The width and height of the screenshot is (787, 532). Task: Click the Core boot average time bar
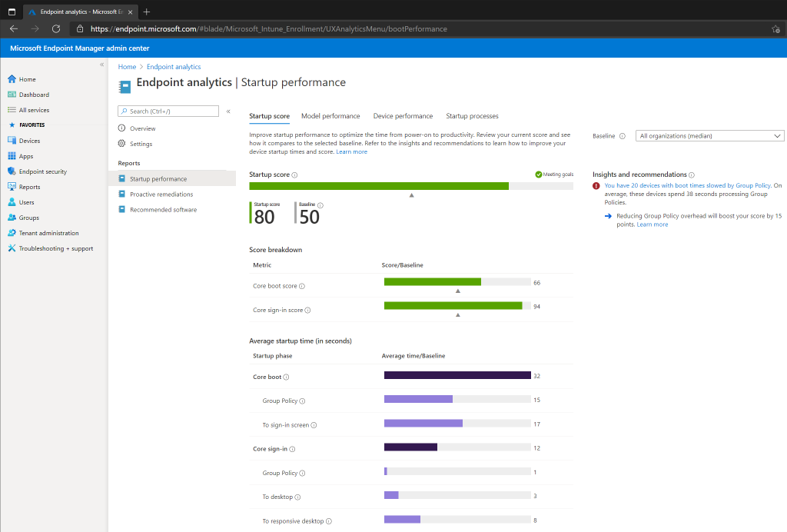[457, 375]
